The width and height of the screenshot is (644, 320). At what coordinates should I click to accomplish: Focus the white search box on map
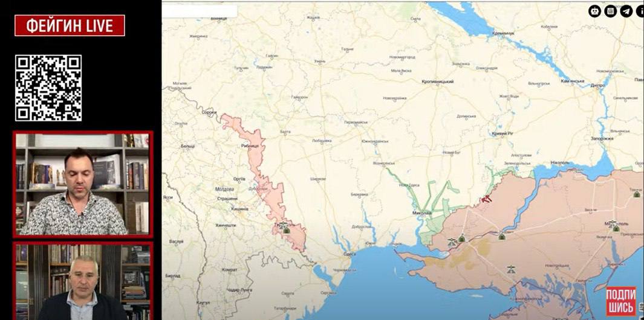pyautogui.click(x=201, y=11)
